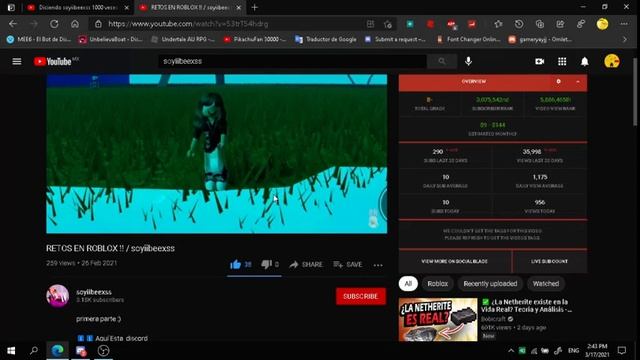Start voice search with the microphone icon

[468, 61]
